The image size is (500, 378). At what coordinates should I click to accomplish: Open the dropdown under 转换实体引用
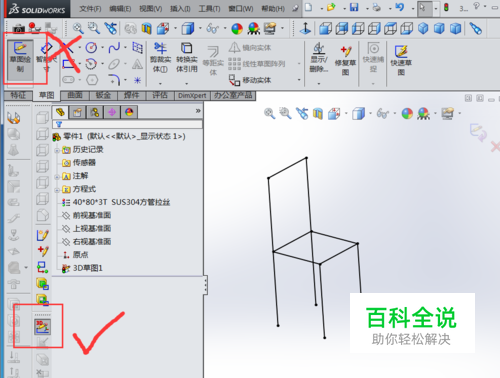tap(187, 83)
